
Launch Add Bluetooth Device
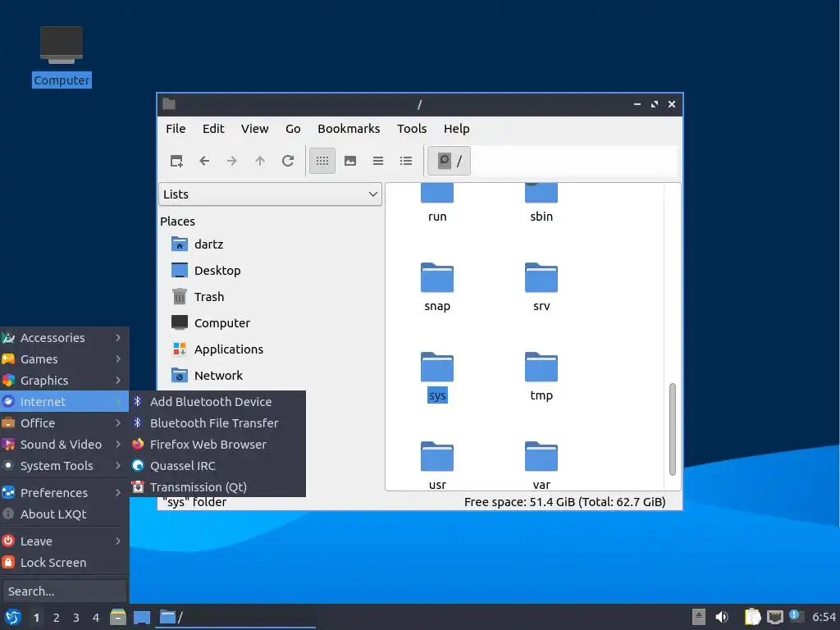[217, 402]
